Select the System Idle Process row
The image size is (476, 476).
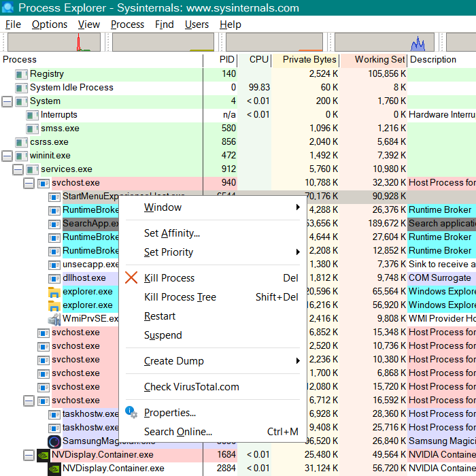click(238, 88)
